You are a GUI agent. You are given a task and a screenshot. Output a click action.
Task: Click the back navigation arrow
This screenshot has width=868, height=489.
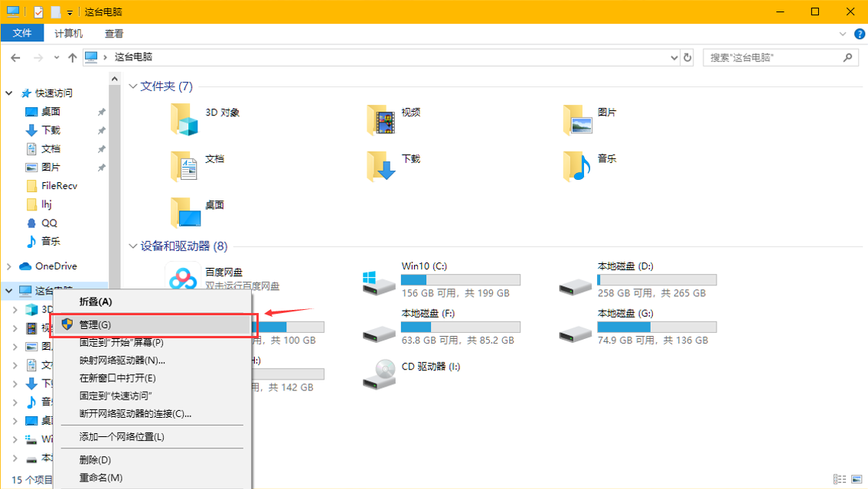[15, 57]
